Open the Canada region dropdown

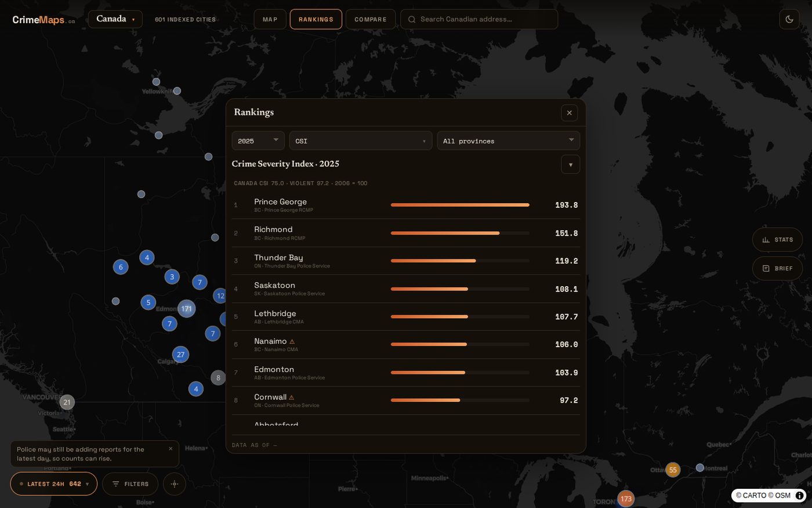point(115,19)
